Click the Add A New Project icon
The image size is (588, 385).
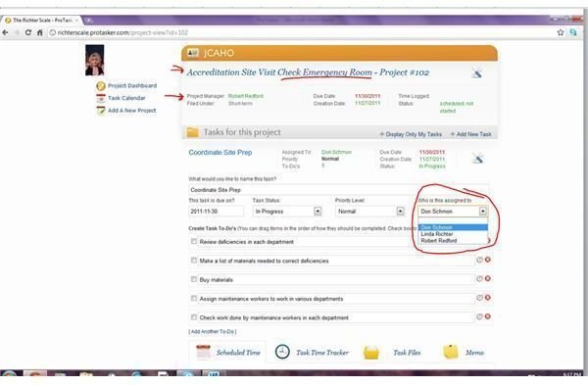(101, 111)
